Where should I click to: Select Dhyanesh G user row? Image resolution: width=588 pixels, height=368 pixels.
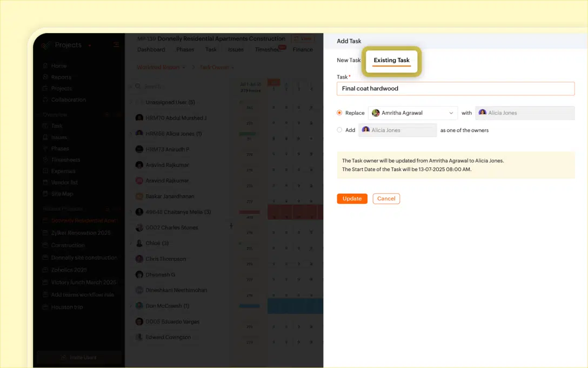[x=160, y=275]
